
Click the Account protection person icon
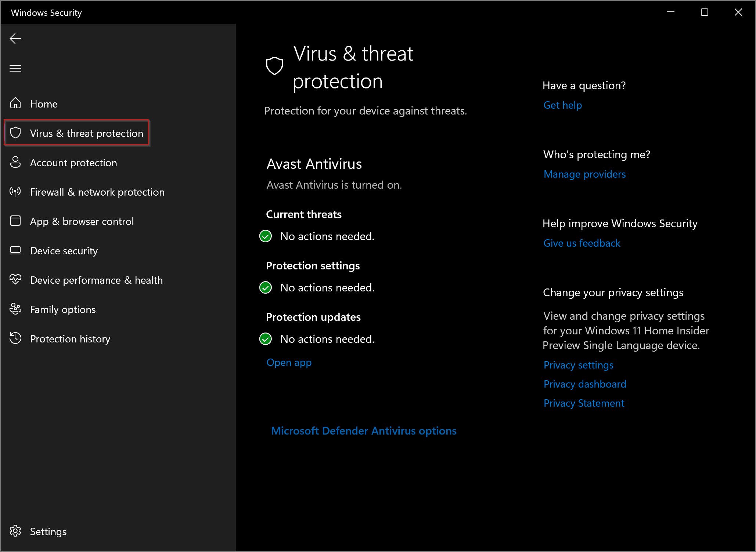pos(15,162)
